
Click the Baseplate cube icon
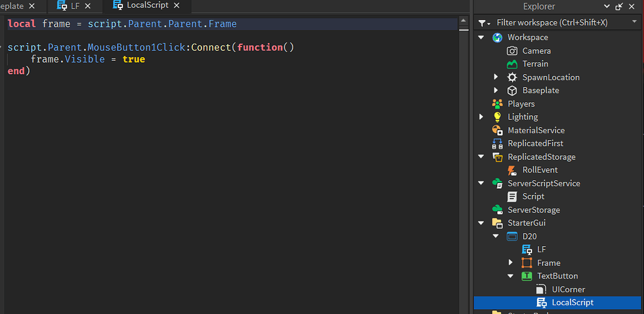point(512,90)
